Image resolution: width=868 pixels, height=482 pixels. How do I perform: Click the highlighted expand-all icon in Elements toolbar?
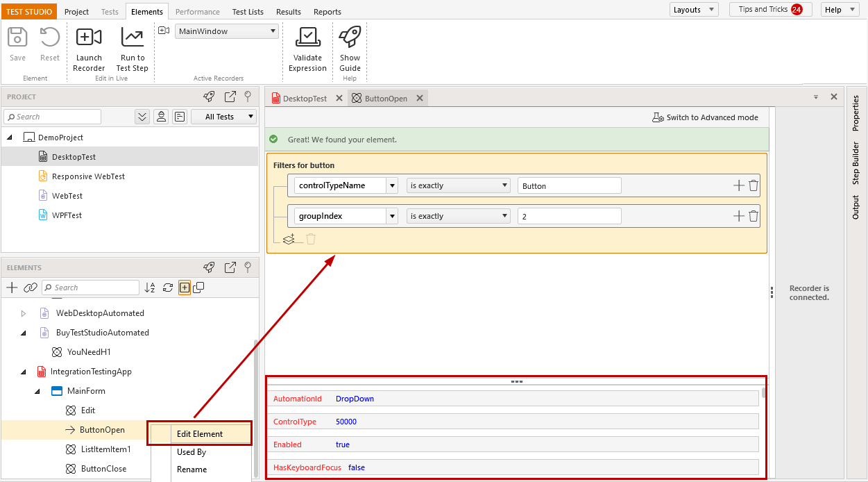(x=185, y=288)
